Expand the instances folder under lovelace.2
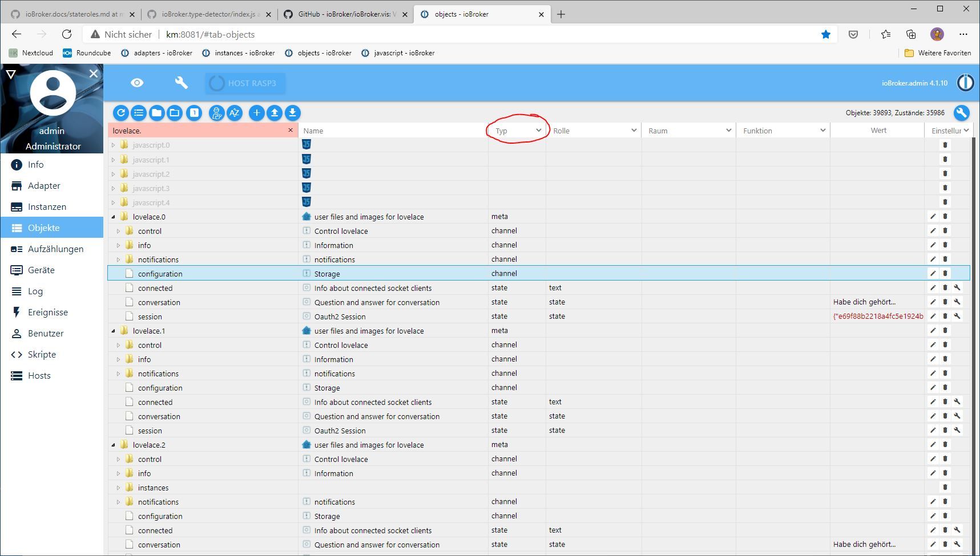Viewport: 980px width, 556px height. (118, 488)
